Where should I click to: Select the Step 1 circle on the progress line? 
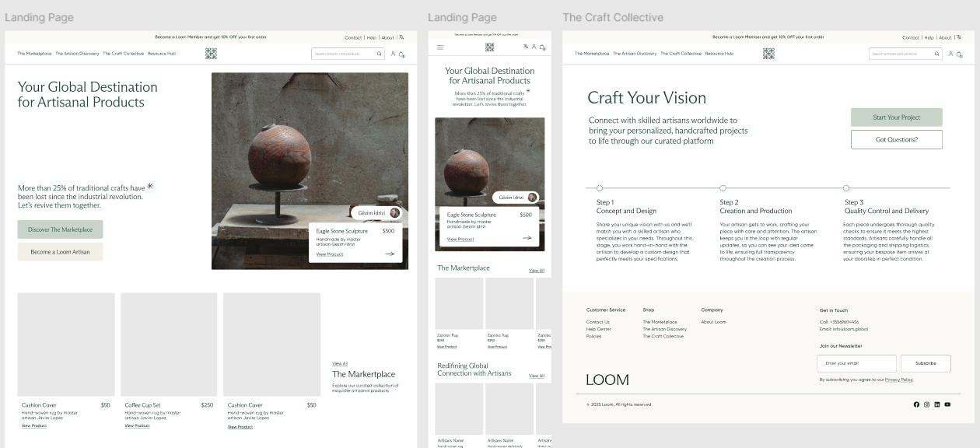[599, 187]
